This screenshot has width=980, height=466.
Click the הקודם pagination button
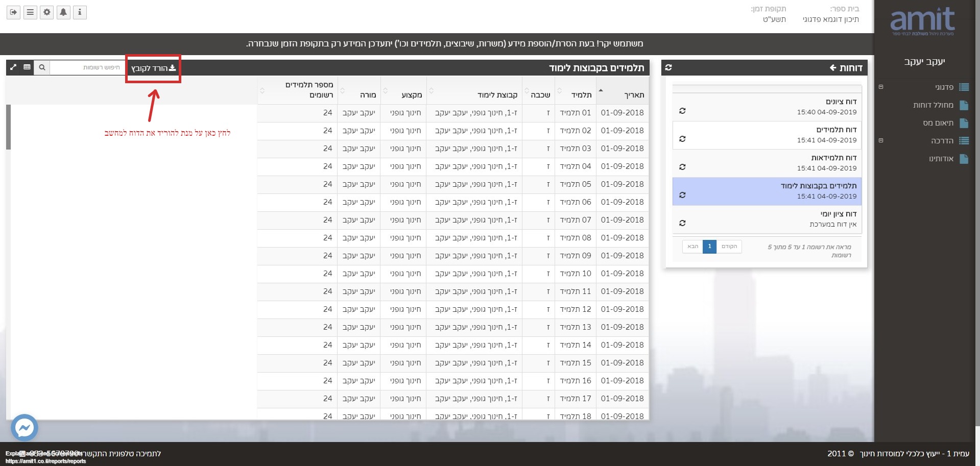pos(729,247)
